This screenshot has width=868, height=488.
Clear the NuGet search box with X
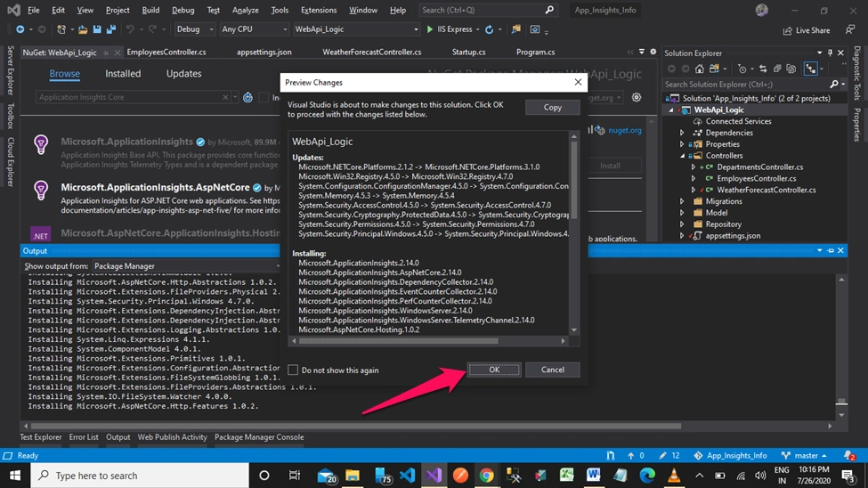pyautogui.click(x=225, y=97)
